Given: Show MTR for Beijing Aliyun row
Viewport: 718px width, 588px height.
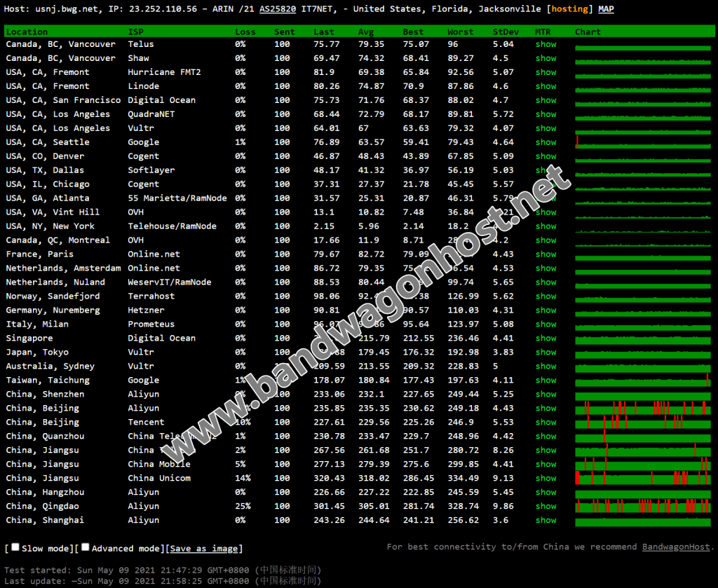Looking at the screenshot, I should click(546, 408).
